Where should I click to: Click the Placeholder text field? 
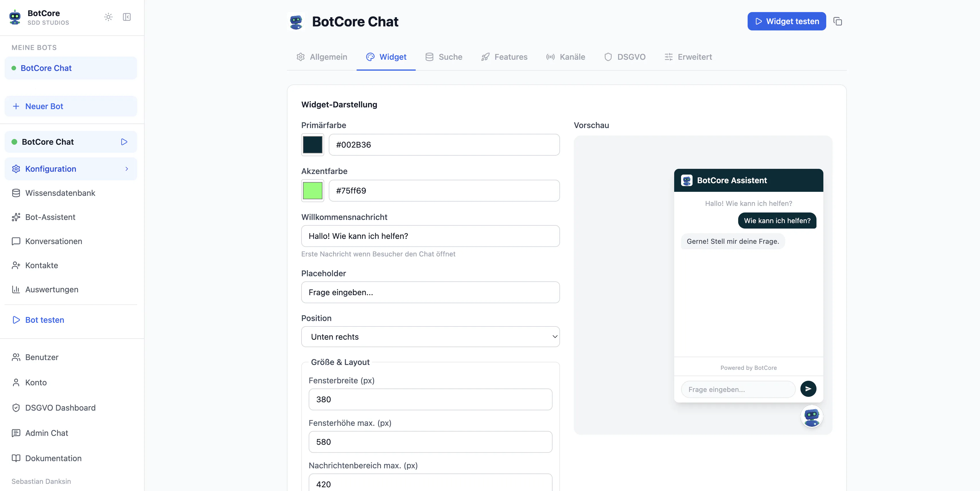point(430,292)
